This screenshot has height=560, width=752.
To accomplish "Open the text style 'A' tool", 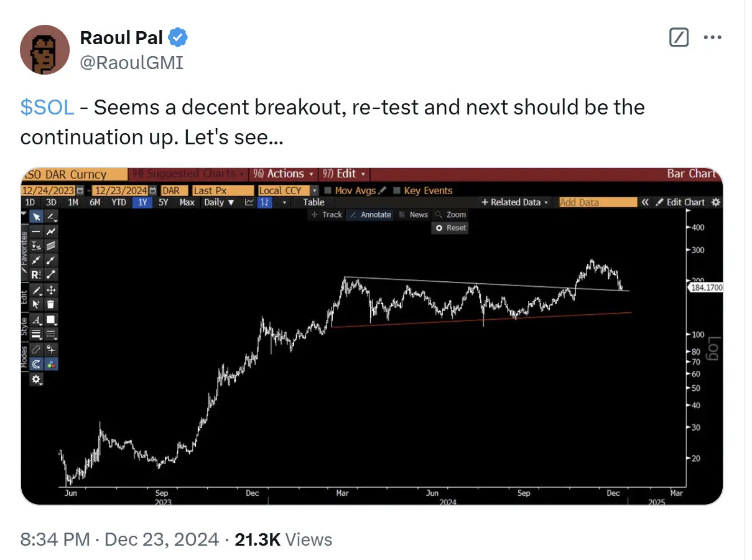I will [x=37, y=320].
